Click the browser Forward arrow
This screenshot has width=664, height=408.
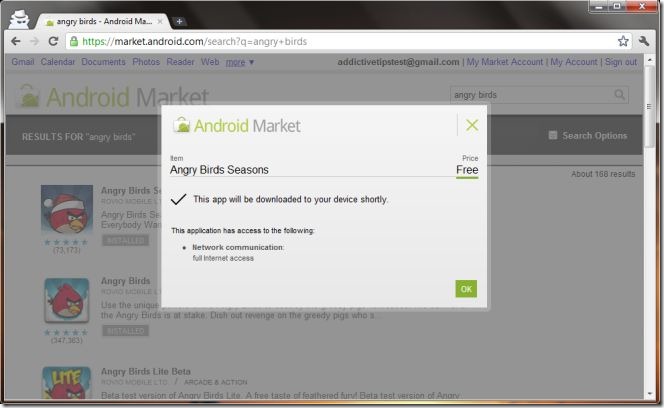[x=34, y=41]
